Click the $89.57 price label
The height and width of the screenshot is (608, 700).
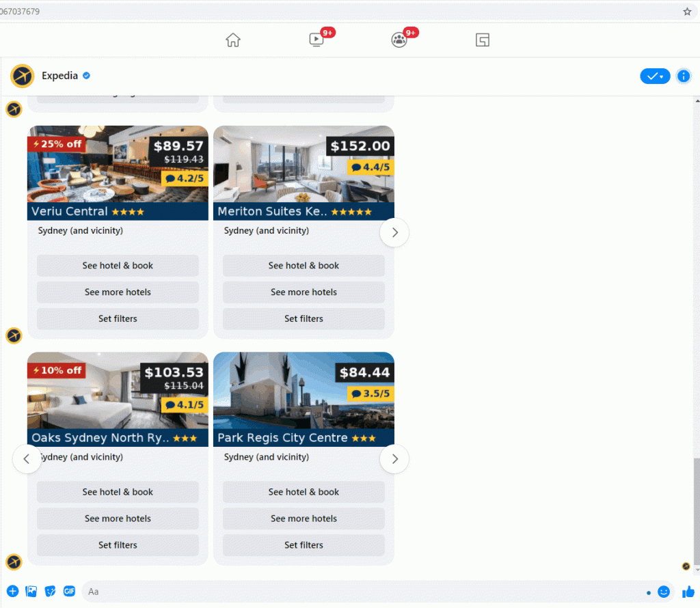pyautogui.click(x=178, y=146)
